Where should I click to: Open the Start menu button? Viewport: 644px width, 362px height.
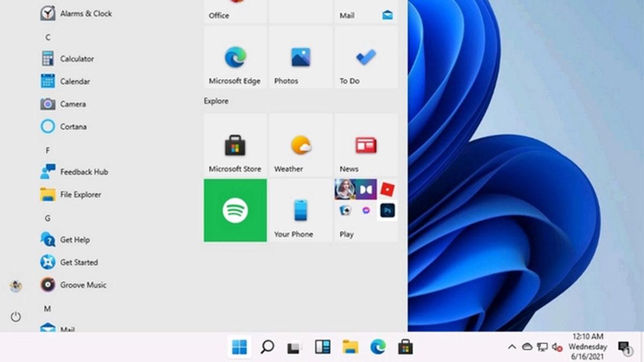239,348
